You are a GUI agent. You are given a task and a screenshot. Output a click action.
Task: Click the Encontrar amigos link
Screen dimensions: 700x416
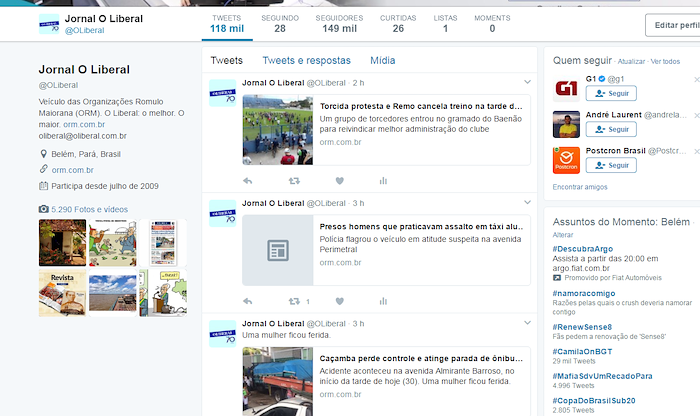[580, 187]
